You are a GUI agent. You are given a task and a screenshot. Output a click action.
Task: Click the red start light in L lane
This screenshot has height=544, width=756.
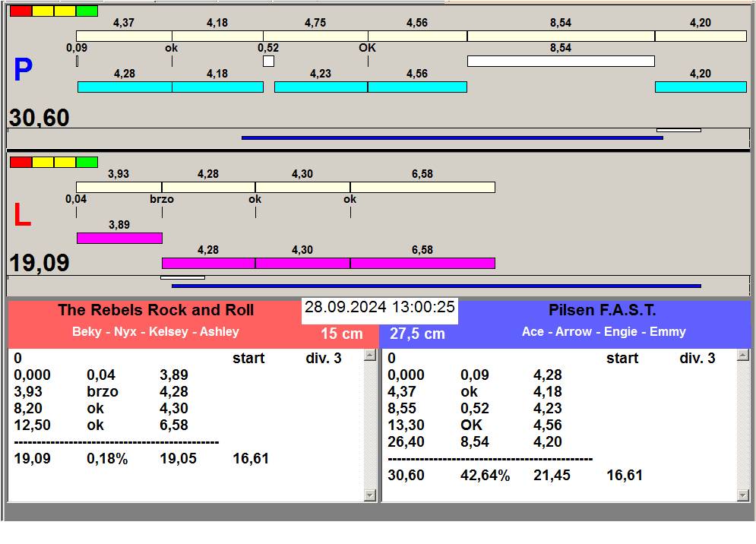point(21,162)
